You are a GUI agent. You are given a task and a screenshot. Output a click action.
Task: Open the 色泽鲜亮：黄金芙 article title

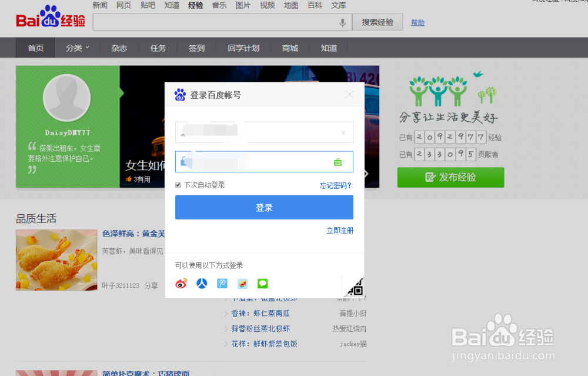coord(133,234)
